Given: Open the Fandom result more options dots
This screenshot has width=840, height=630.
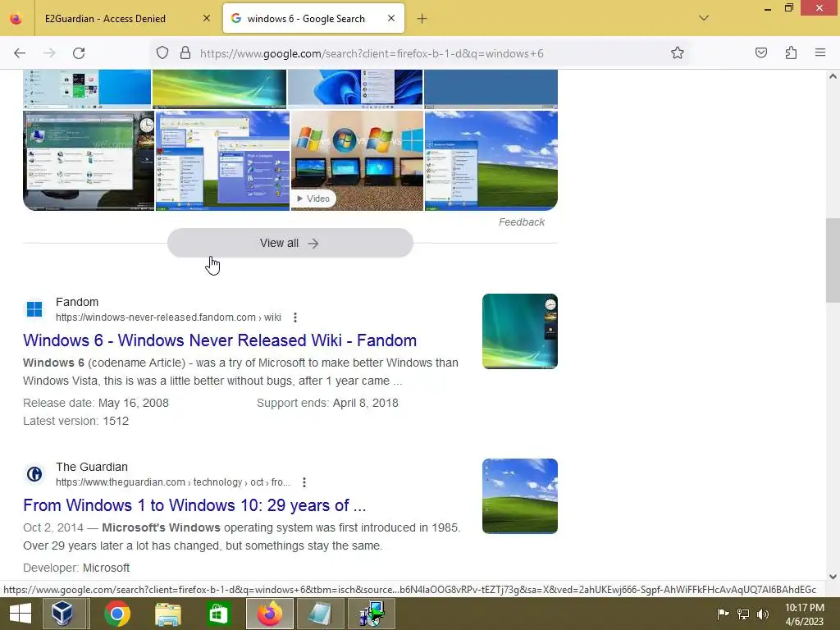Looking at the screenshot, I should [295, 317].
